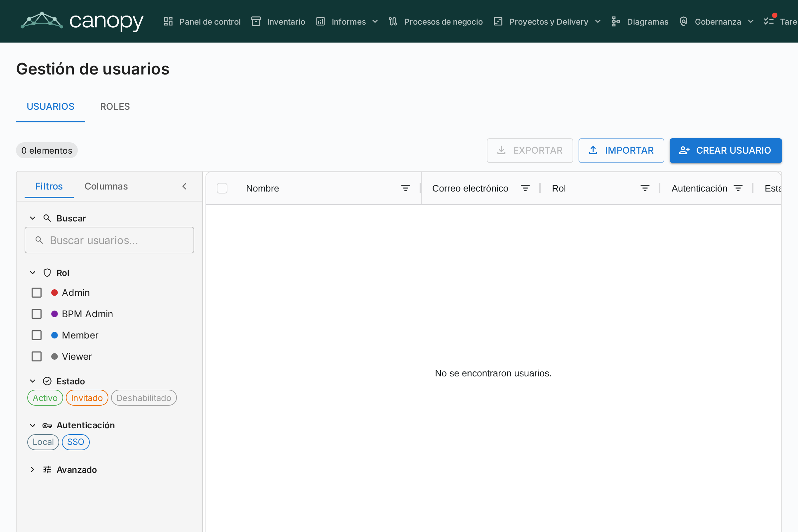
Task: Click the Nombre column filter icon
Action: tap(405, 188)
